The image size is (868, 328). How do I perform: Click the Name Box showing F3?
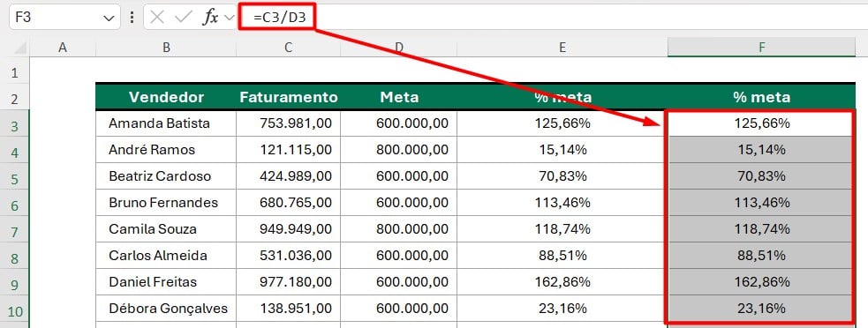coord(64,17)
